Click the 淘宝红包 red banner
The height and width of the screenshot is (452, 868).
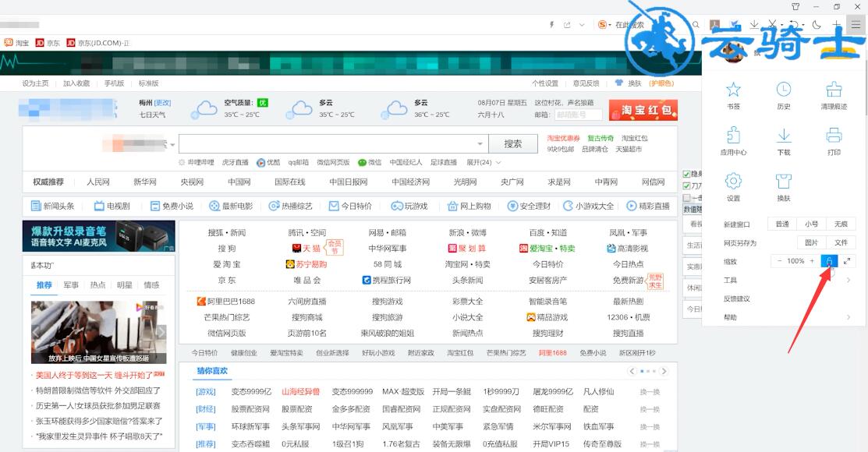[643, 110]
